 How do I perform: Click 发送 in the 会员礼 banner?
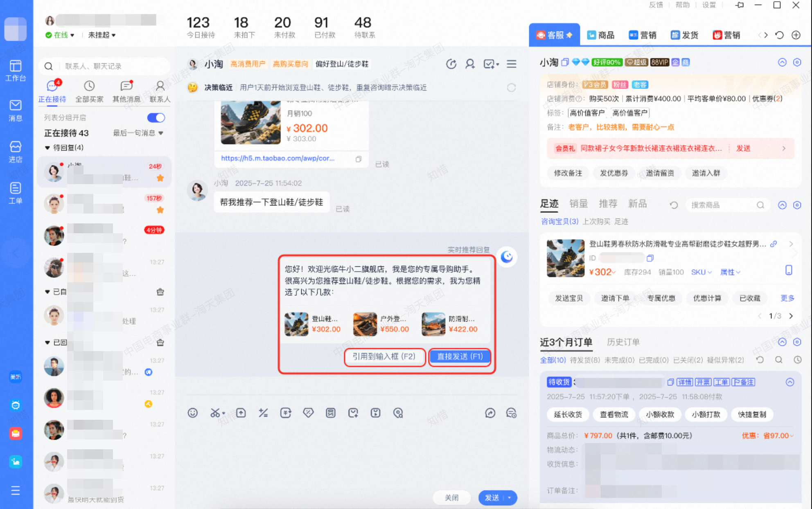(x=743, y=149)
